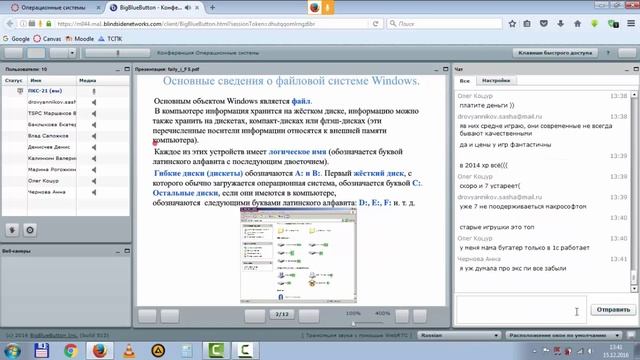This screenshot has width=640, height=360.
Task: Bookmark this page with the star icon
Action: coord(512,24)
